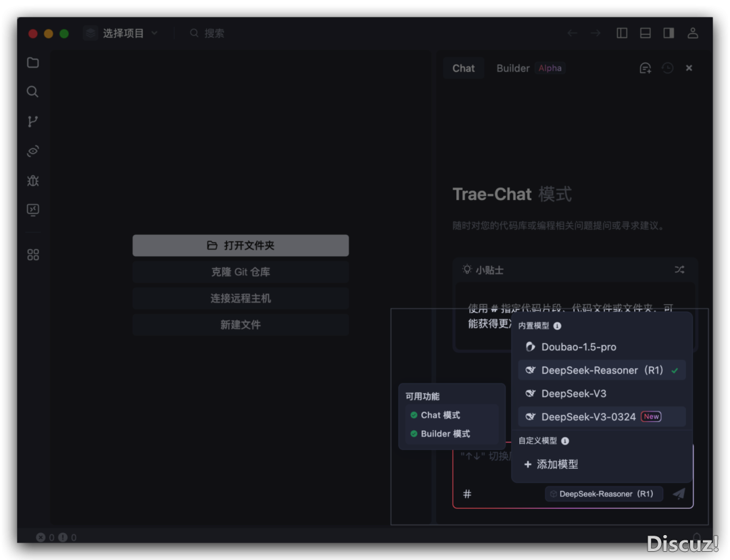Screen dimensions: 730x560
Task: Toggle the left sidebar layout icon
Action: (622, 33)
